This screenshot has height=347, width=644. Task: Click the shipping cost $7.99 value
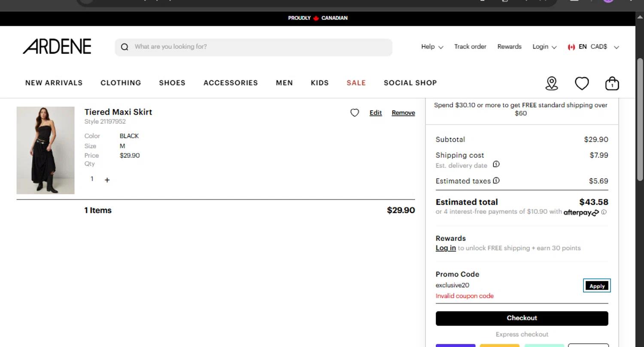598,155
